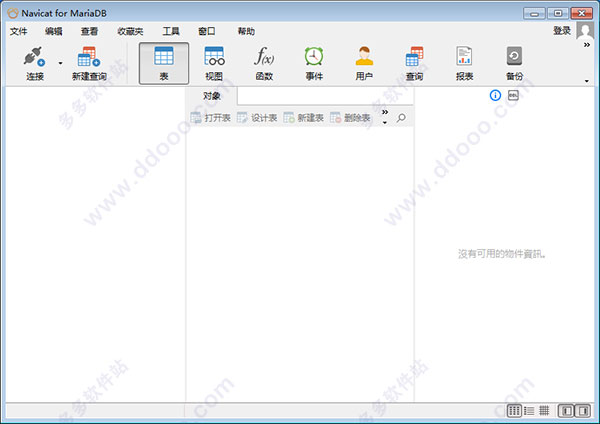Click the Design Table (设计表) button
Image resolution: width=600 pixels, height=424 pixels.
pyautogui.click(x=257, y=118)
